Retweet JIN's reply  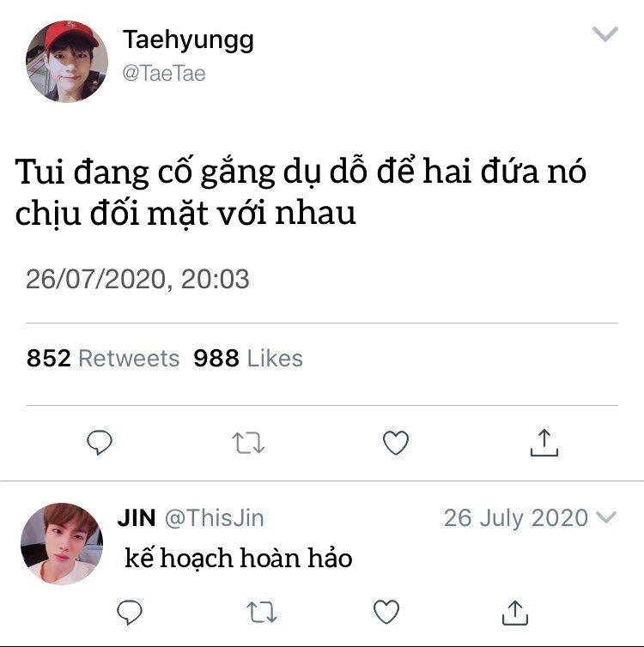click(262, 612)
